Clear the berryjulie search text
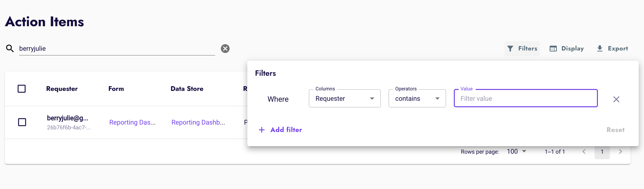The width and height of the screenshot is (644, 189). click(x=225, y=48)
